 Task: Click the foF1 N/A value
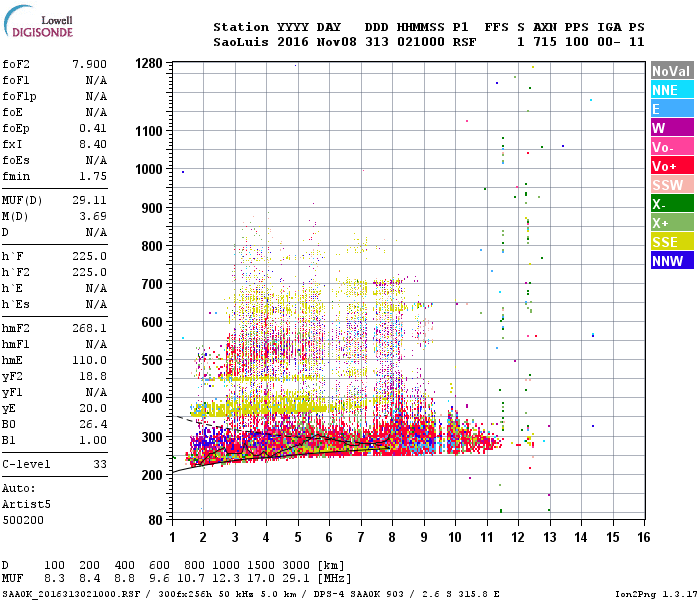click(x=96, y=80)
